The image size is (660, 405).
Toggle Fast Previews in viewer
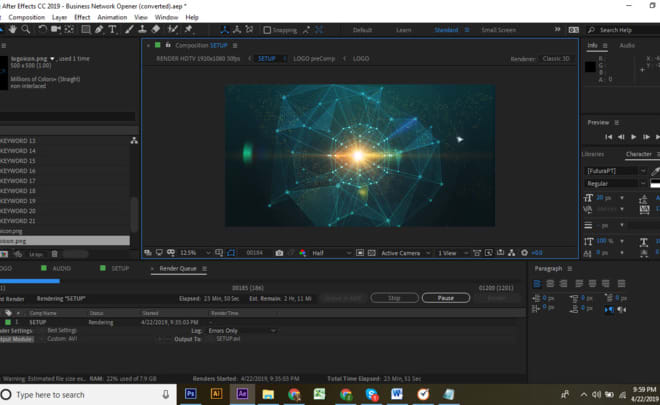pyautogui.click(x=489, y=253)
